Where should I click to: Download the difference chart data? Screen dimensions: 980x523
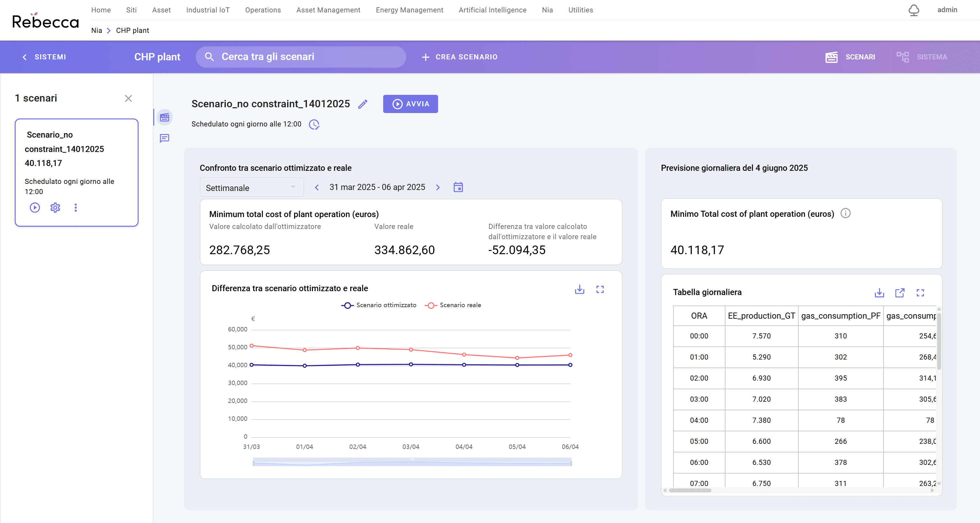pos(579,290)
